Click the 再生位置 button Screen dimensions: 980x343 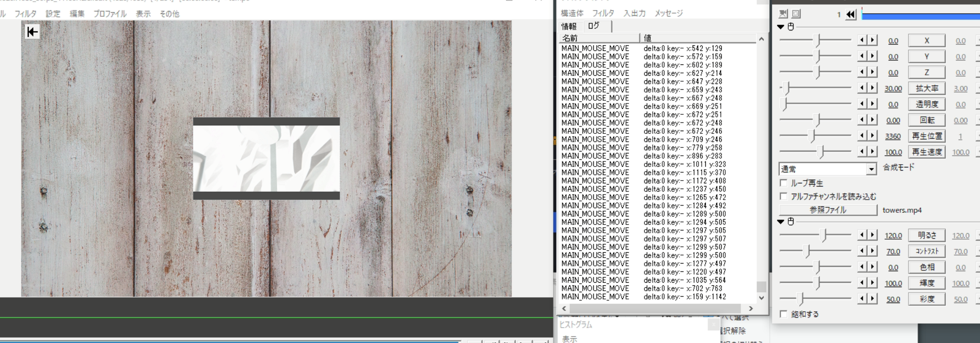click(x=927, y=136)
